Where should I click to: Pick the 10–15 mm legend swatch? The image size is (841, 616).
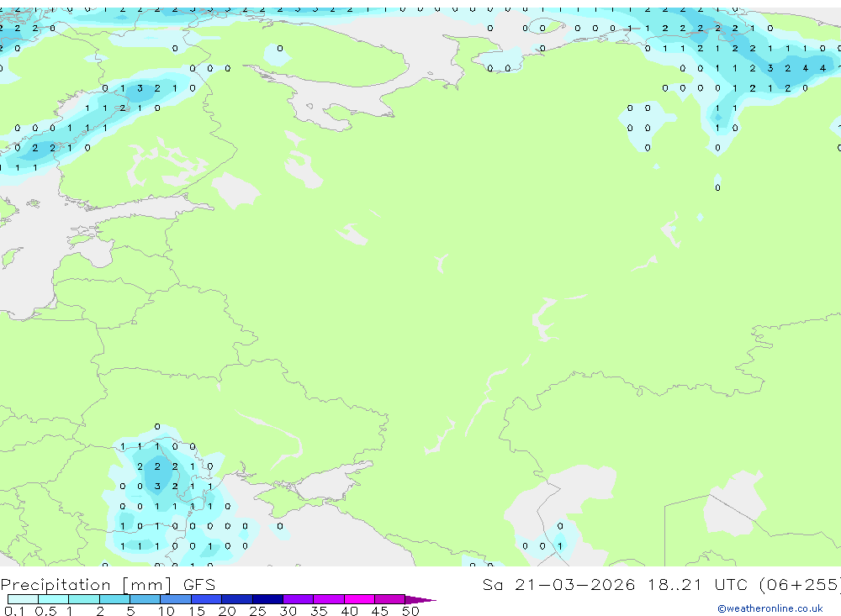(x=176, y=599)
